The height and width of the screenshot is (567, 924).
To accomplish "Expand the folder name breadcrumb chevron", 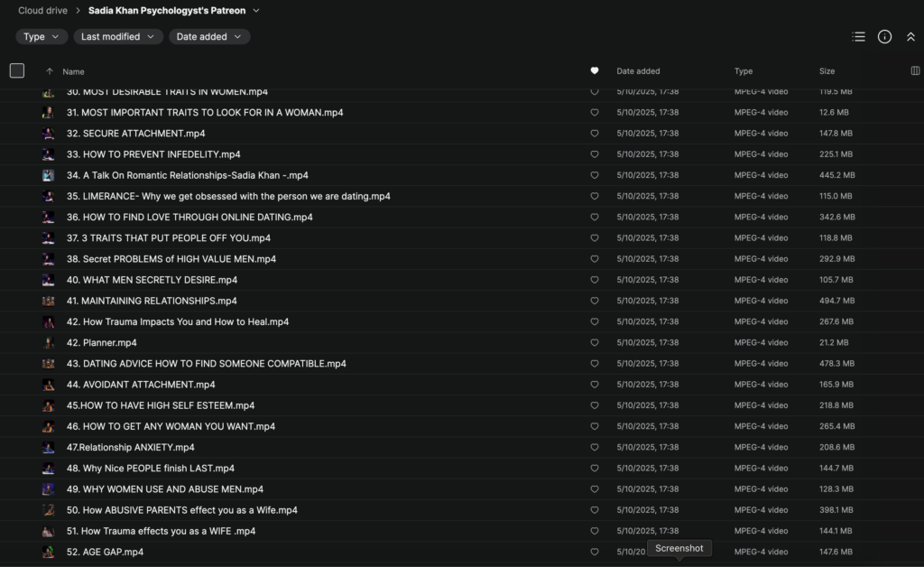I will pyautogui.click(x=256, y=11).
